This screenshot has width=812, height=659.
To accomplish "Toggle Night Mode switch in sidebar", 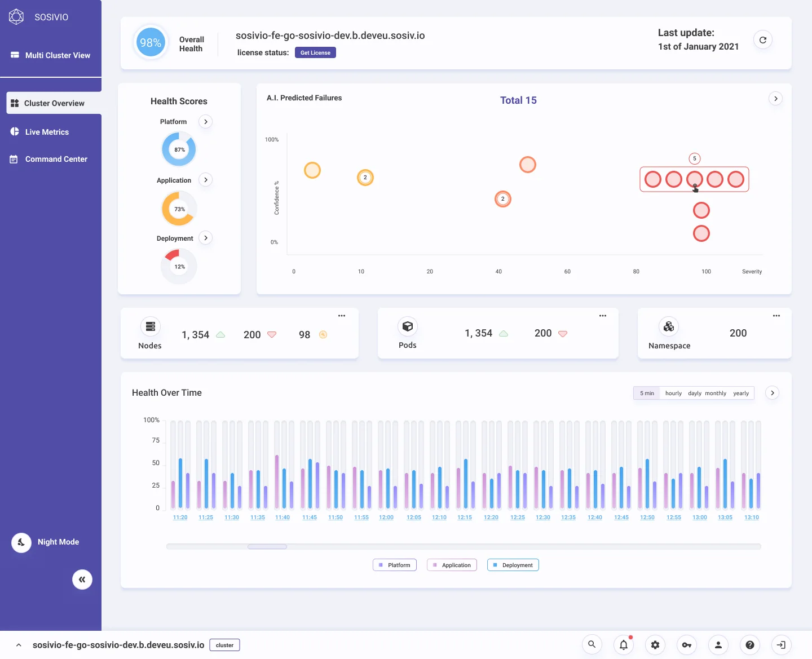I will pos(21,542).
